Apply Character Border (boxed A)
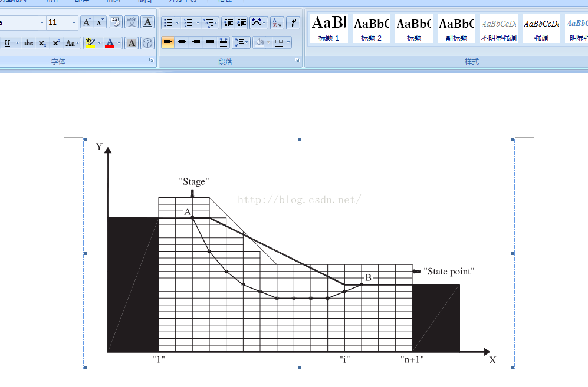 tap(148, 22)
